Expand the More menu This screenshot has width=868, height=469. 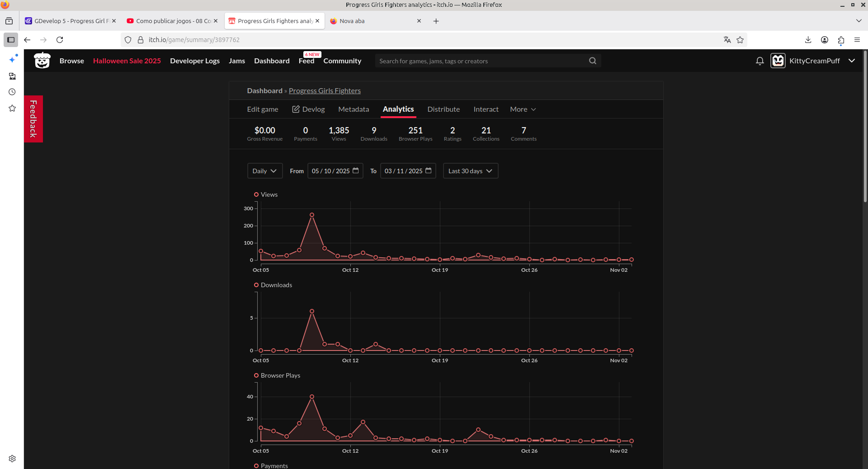[523, 109]
